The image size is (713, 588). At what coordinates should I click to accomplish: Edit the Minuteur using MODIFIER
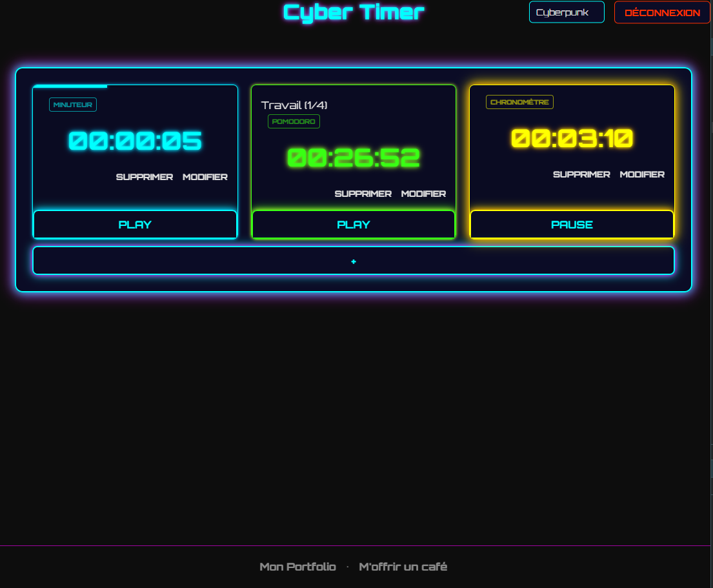(205, 177)
